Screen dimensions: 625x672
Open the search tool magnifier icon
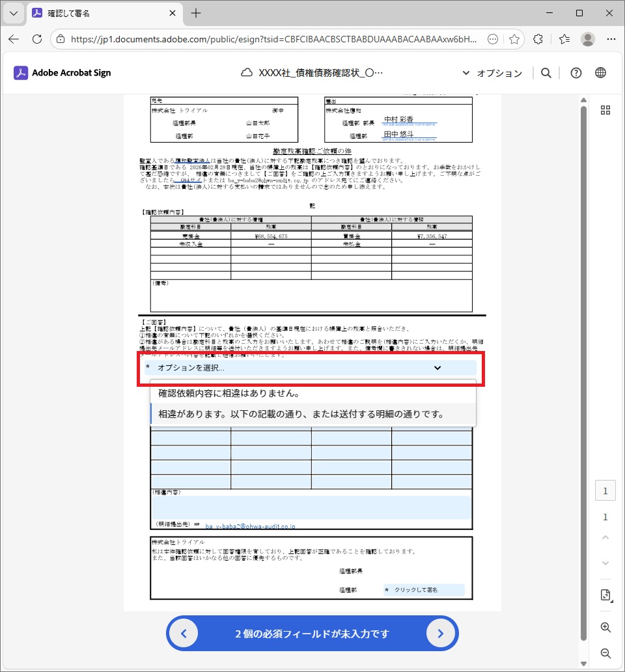[x=547, y=73]
